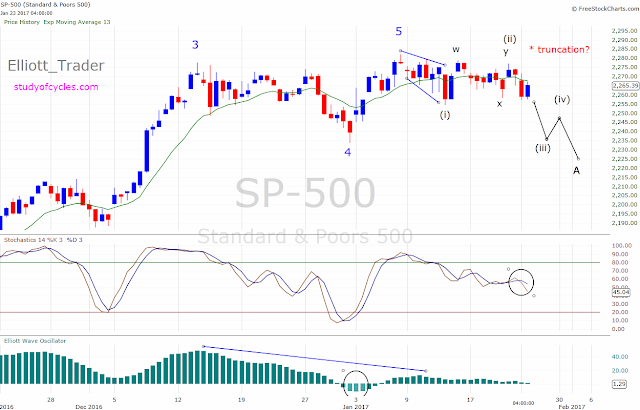The image size is (640, 410).
Task: Click the Dec 2016 date axis label
Action: [x=89, y=407]
